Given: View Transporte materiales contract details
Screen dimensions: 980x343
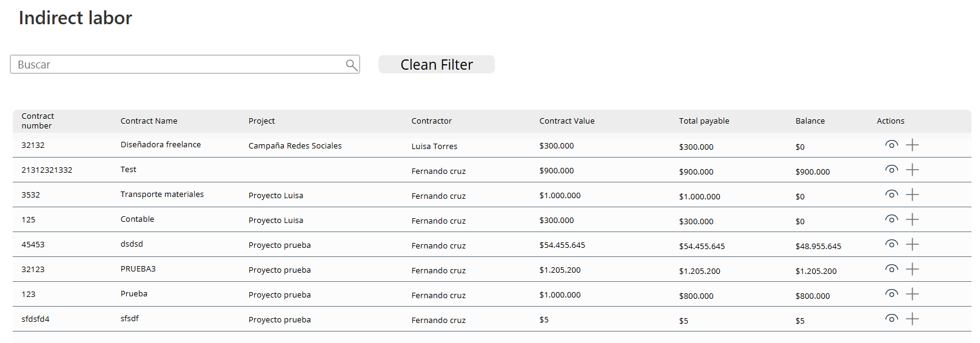Looking at the screenshot, I should tap(891, 195).
